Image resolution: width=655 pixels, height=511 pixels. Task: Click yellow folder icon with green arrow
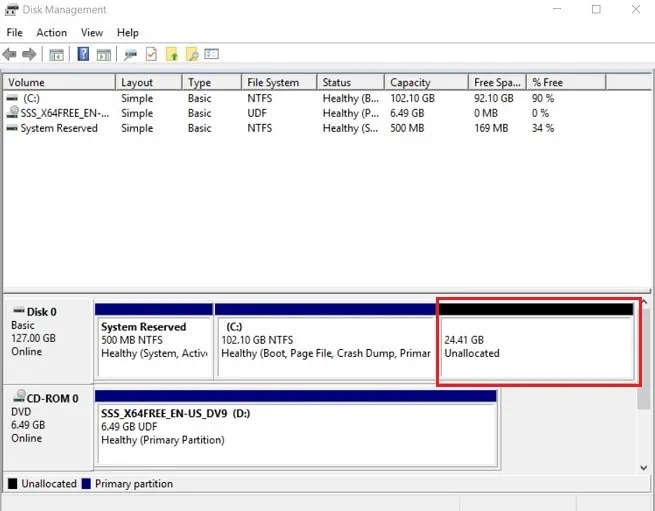(172, 54)
